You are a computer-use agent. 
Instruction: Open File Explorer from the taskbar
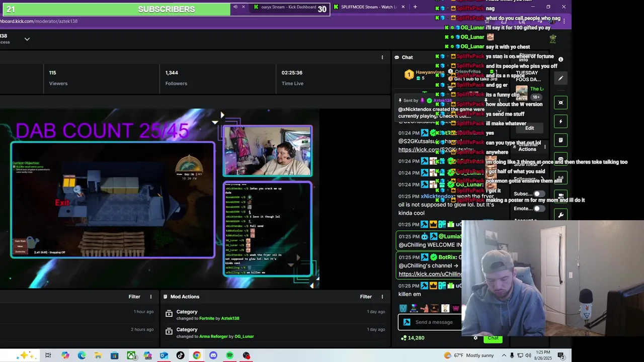[98, 355]
